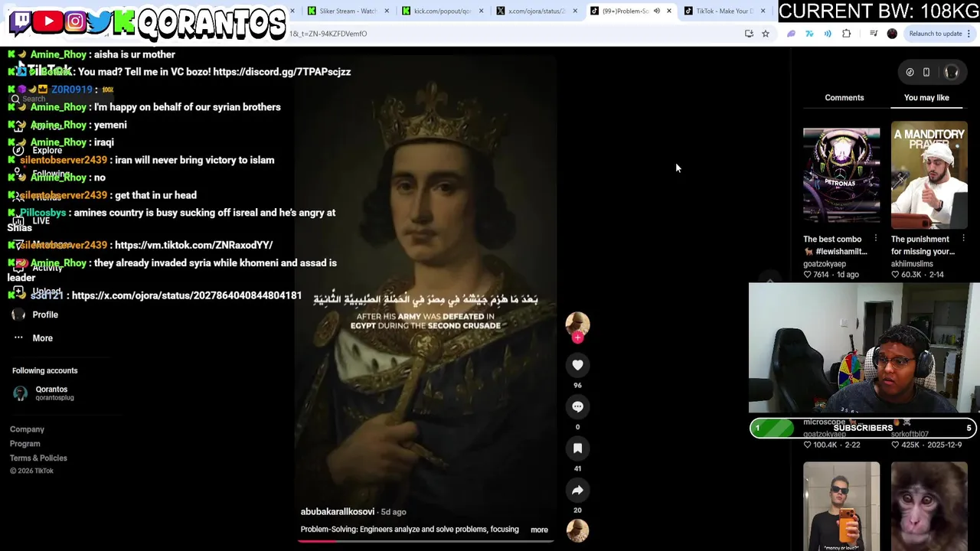Open the spinning sound disc icon
Screen dimensions: 980x551
pyautogui.click(x=577, y=530)
